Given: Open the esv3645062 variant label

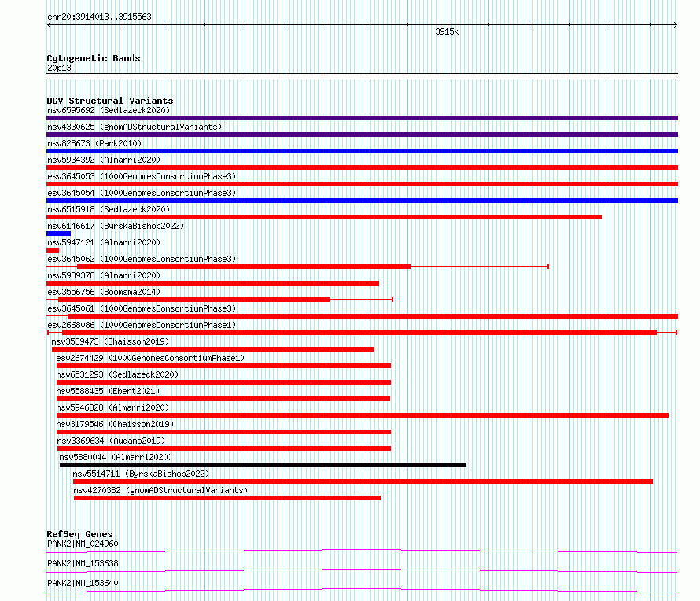Looking at the screenshot, I should [142, 259].
